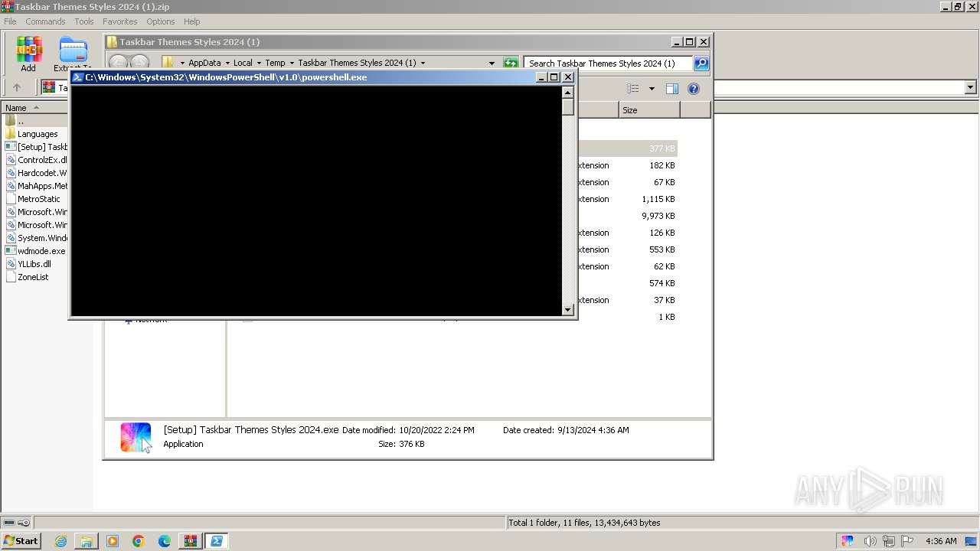980x551 pixels.
Task: Open the File menu in WinRAR
Action: coord(10,21)
